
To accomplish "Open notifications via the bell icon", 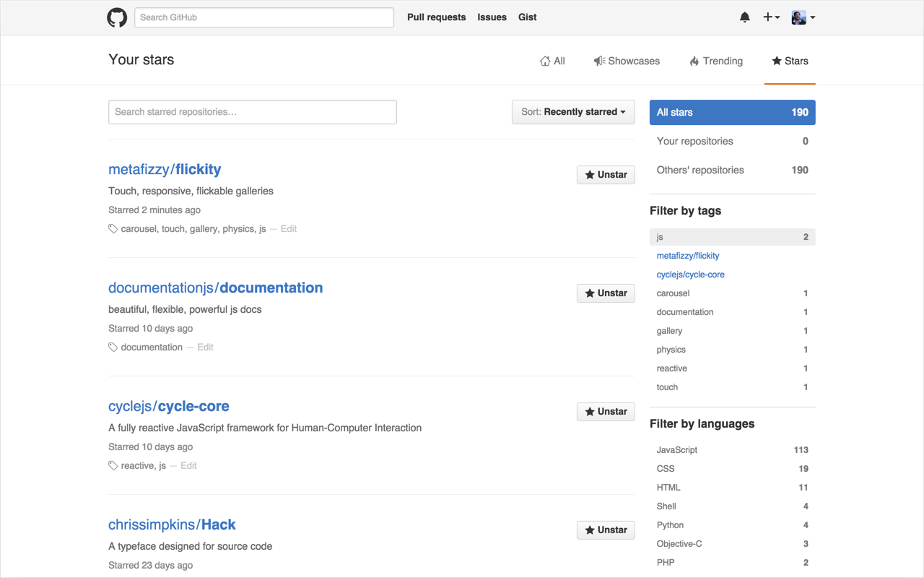I will 744,17.
